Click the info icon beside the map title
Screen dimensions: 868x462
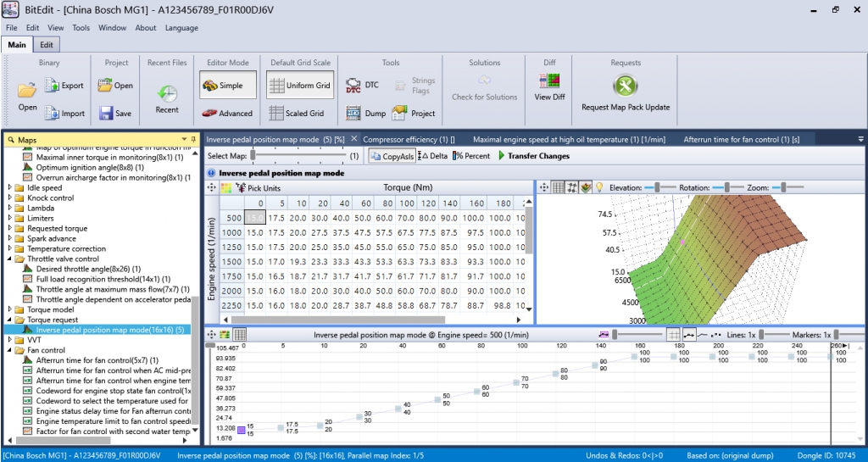click(x=211, y=173)
